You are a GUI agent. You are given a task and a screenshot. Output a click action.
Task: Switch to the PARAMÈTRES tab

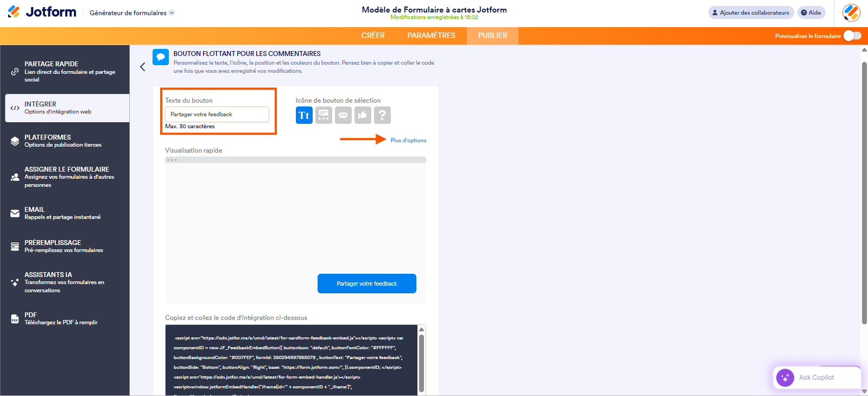pos(432,35)
